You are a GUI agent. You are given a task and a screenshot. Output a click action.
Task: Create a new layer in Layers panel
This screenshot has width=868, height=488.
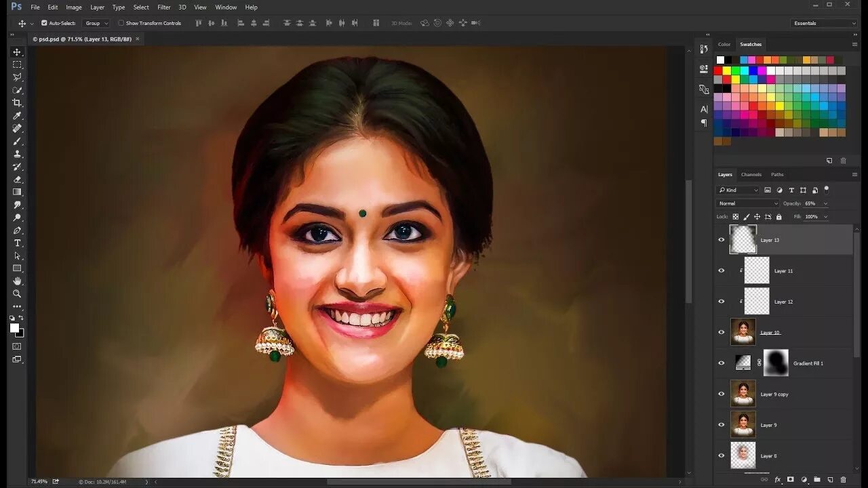point(830,480)
